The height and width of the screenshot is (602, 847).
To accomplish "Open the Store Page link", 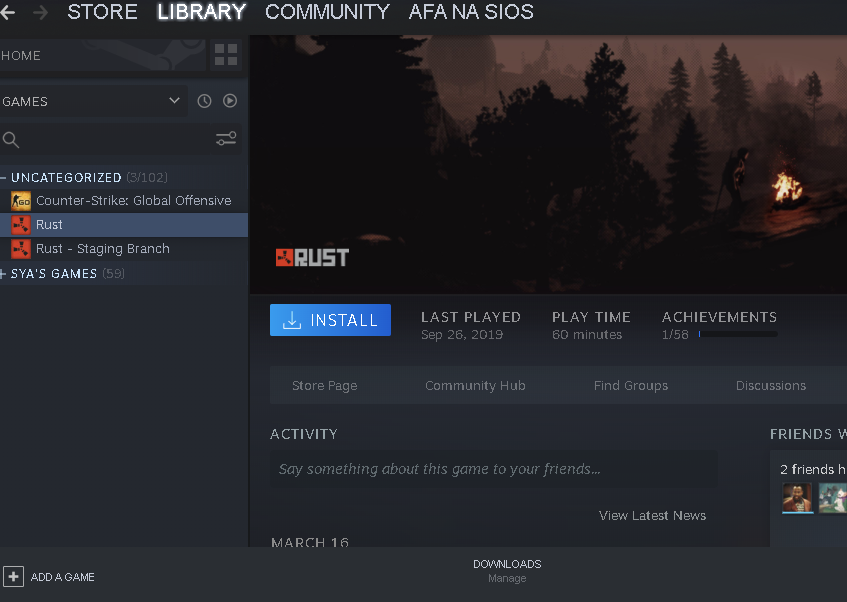I will click(325, 385).
